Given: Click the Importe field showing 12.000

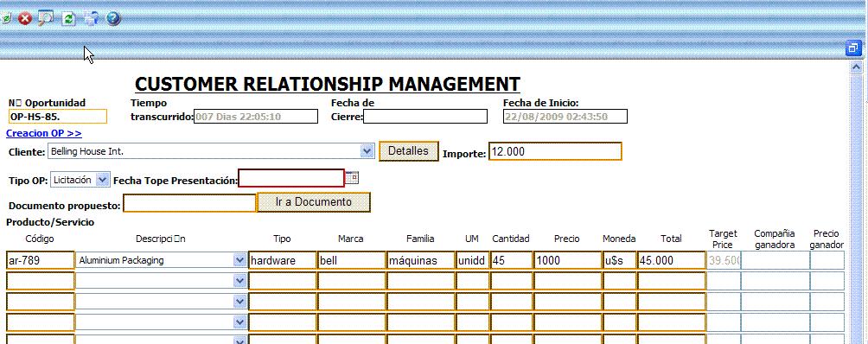Looking at the screenshot, I should pos(555,151).
